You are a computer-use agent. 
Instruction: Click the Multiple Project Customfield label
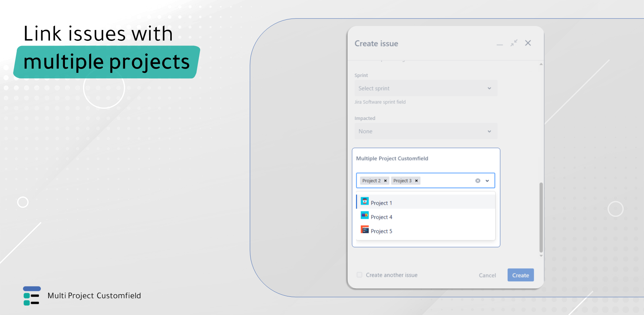(x=392, y=158)
